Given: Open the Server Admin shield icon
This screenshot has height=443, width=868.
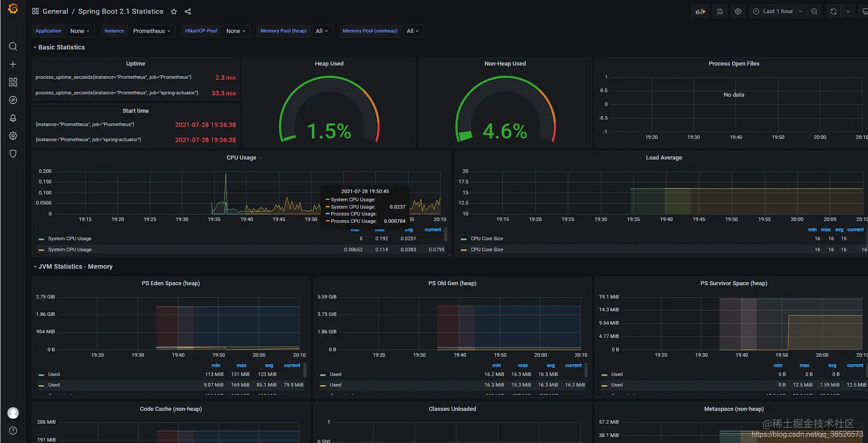Looking at the screenshot, I should [13, 153].
